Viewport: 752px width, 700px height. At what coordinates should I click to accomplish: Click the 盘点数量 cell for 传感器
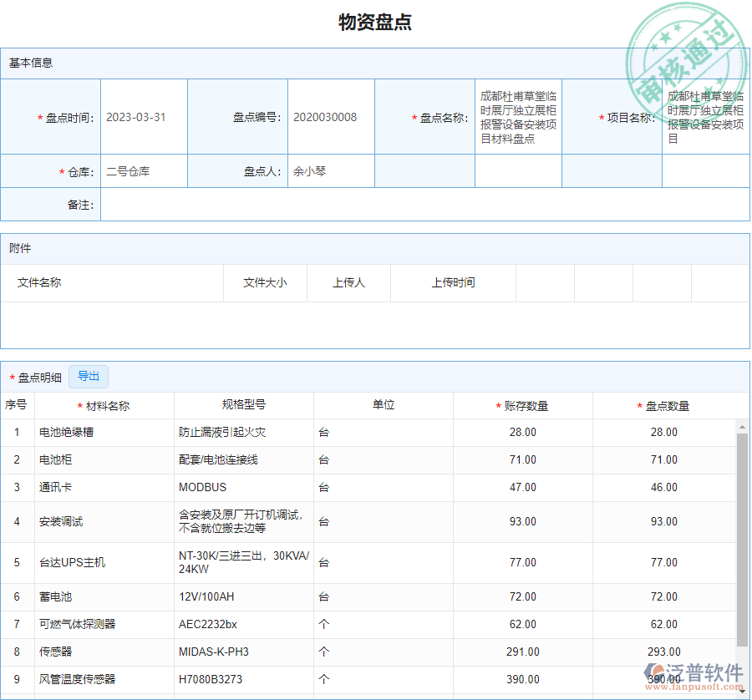coord(664,652)
